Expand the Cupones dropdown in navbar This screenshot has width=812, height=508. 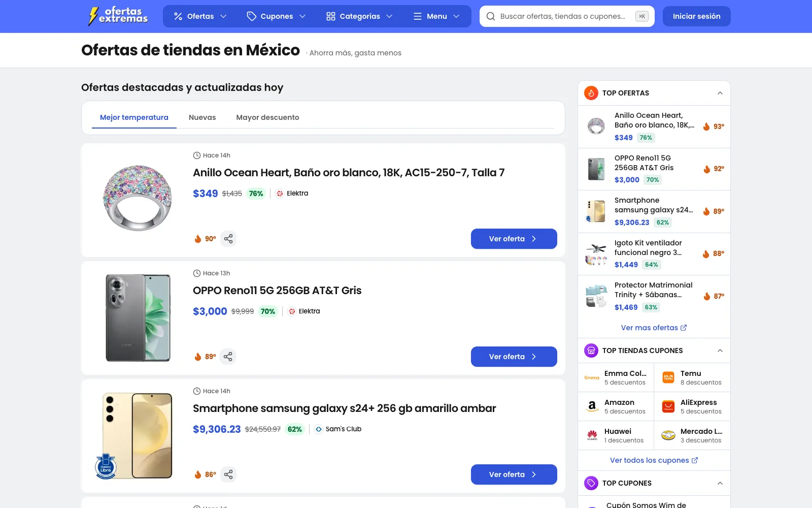pyautogui.click(x=277, y=16)
